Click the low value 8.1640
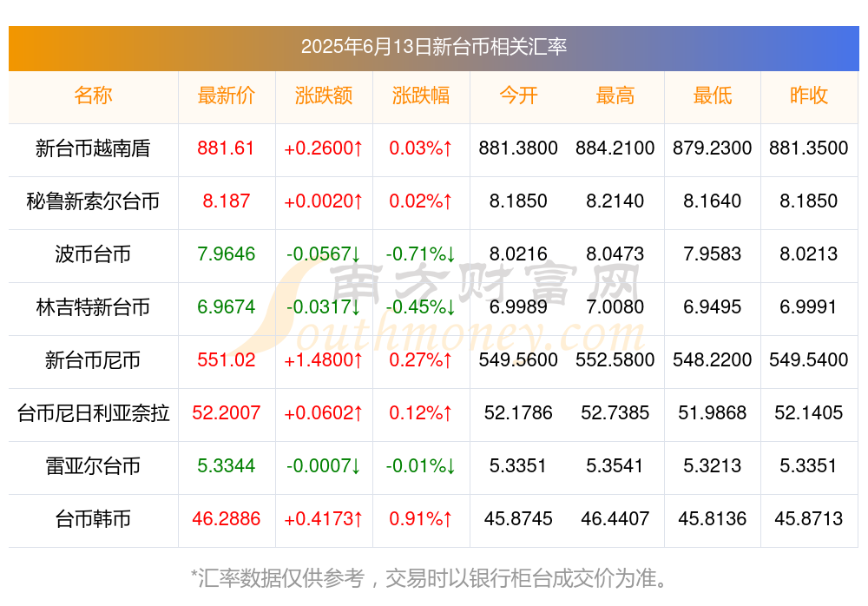Screen dimensions: 868x606 coord(712,201)
